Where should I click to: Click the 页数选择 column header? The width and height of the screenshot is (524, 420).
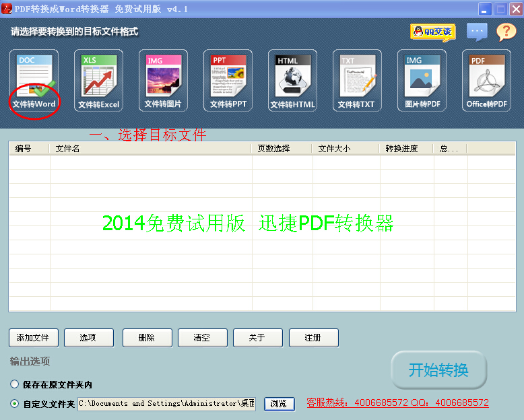point(282,149)
